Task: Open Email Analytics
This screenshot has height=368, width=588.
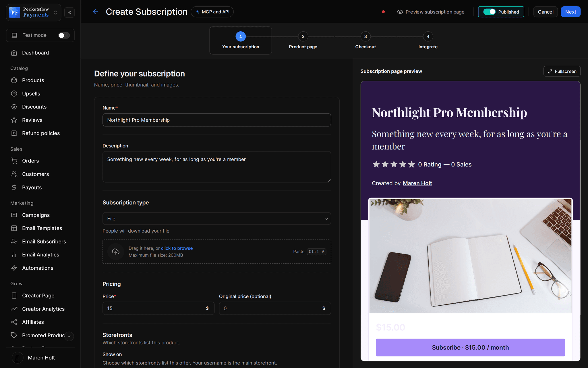Action: tap(40, 254)
